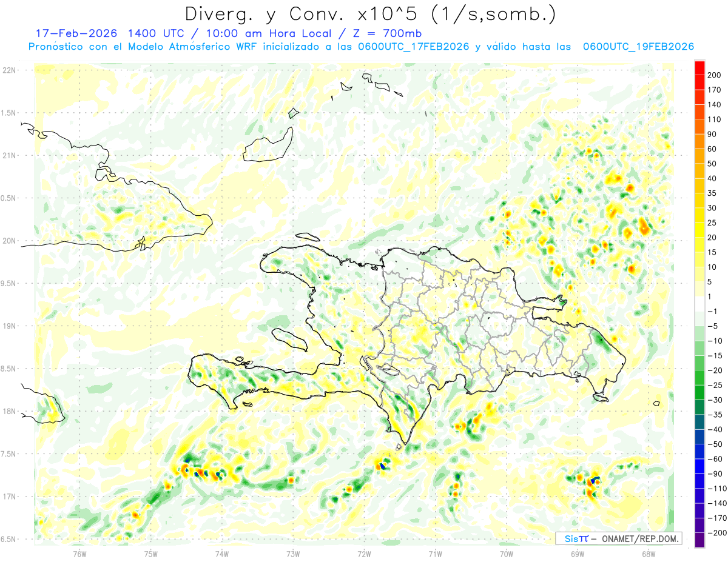Click the '-20' value on the color scale
The width and height of the screenshot is (728, 562).
point(715,370)
